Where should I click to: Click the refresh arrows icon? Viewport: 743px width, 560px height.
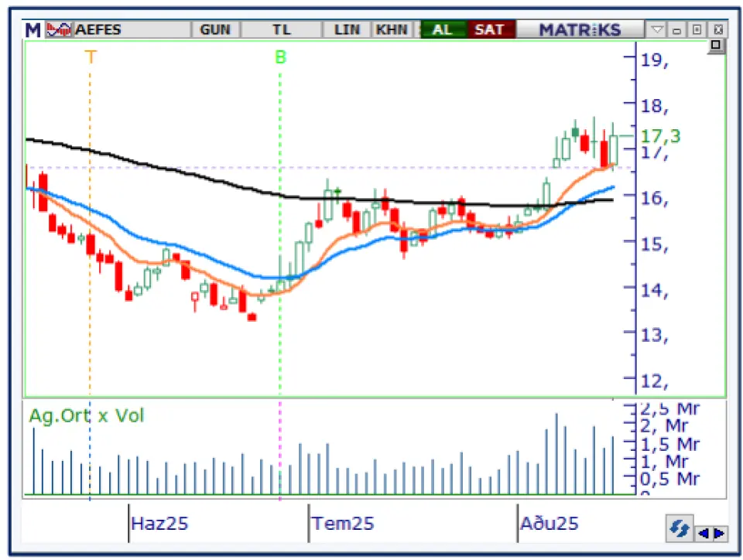tap(679, 528)
